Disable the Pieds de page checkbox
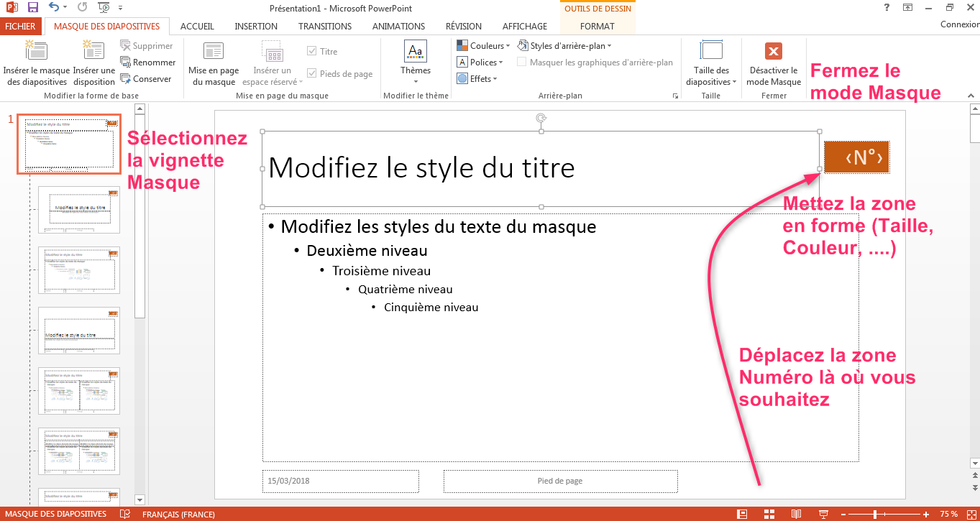 (x=313, y=73)
